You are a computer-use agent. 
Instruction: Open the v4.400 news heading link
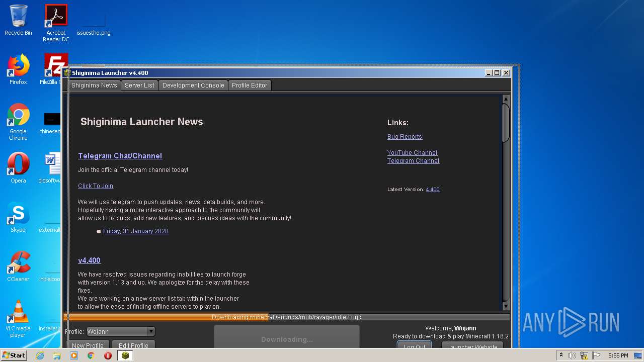(89, 260)
